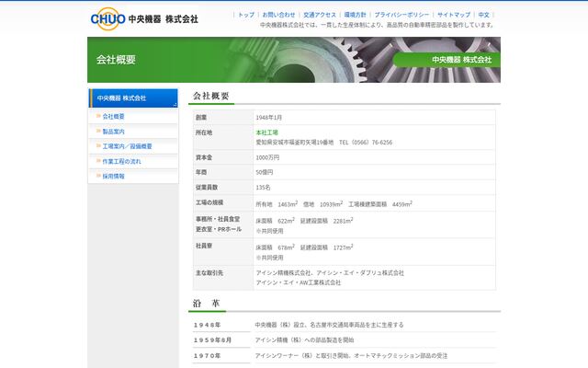Viewport: 588px width, 368px height.
Task: Click the arrow icon beside 製品案内 sidebar item
Action: [98, 131]
